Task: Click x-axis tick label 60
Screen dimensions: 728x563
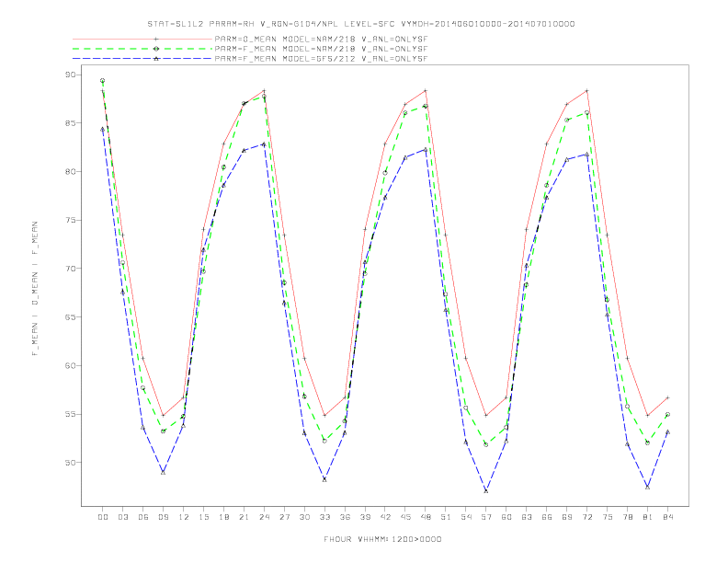Action: click(x=506, y=517)
